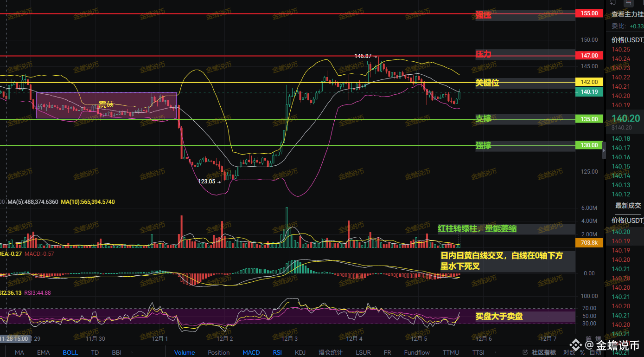The height and width of the screenshot is (357, 644).
Task: Click order book bid price 140.16
Action: click(x=621, y=157)
